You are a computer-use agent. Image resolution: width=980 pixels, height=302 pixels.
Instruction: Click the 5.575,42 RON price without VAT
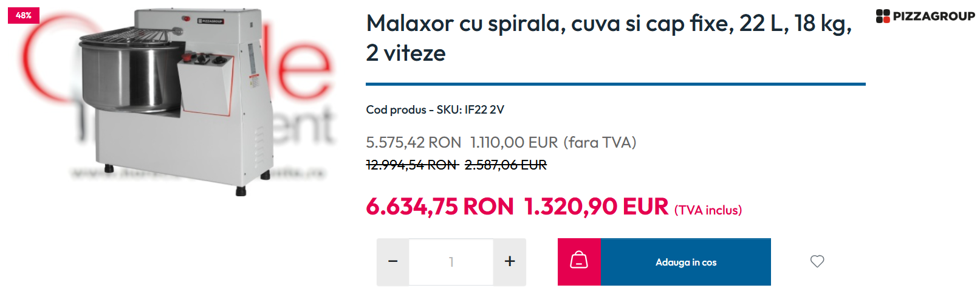click(413, 143)
